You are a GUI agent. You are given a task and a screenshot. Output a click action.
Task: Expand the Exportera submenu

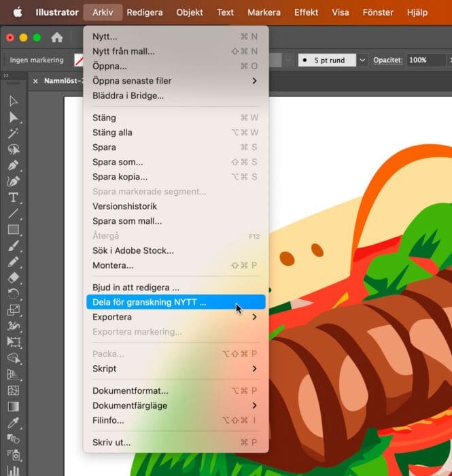[x=176, y=317]
